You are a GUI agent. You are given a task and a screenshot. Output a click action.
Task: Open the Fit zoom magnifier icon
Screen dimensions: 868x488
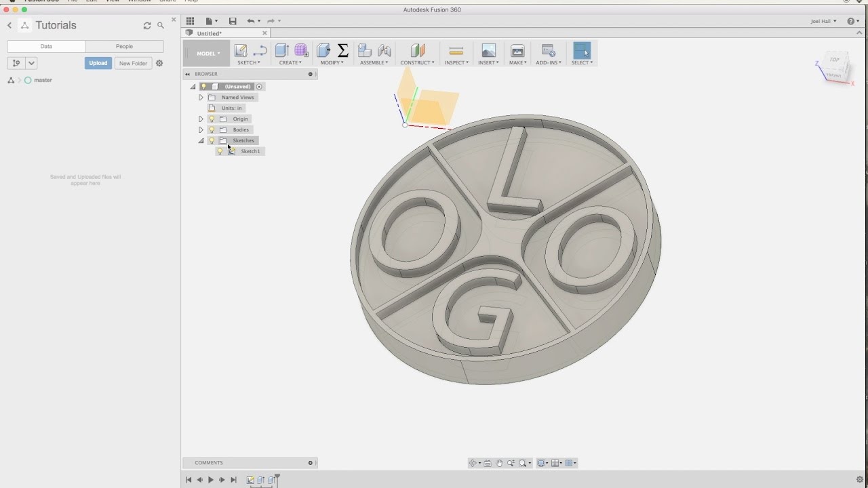[x=523, y=463]
